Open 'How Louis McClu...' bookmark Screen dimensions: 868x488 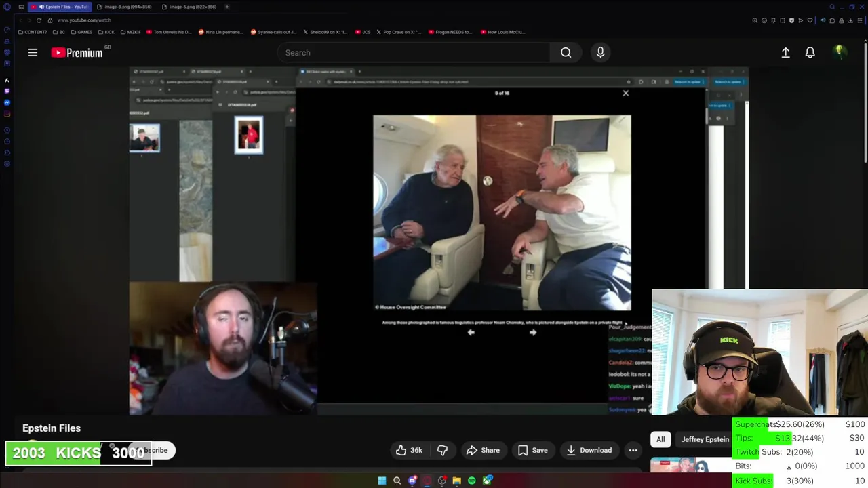click(502, 32)
